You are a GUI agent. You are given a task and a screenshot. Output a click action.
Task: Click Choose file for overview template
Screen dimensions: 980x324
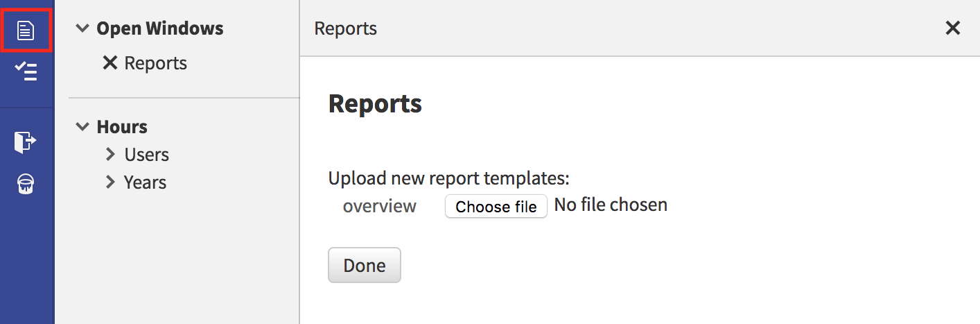pos(496,207)
